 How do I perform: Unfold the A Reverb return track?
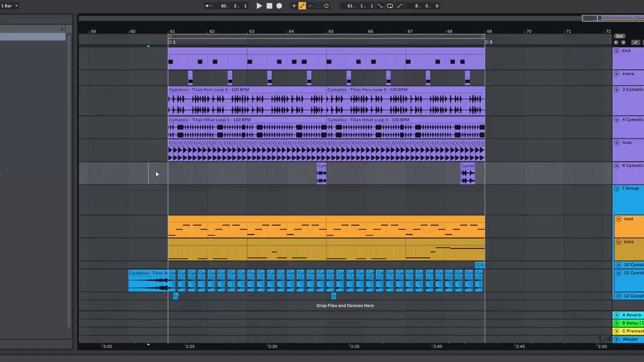617,315
